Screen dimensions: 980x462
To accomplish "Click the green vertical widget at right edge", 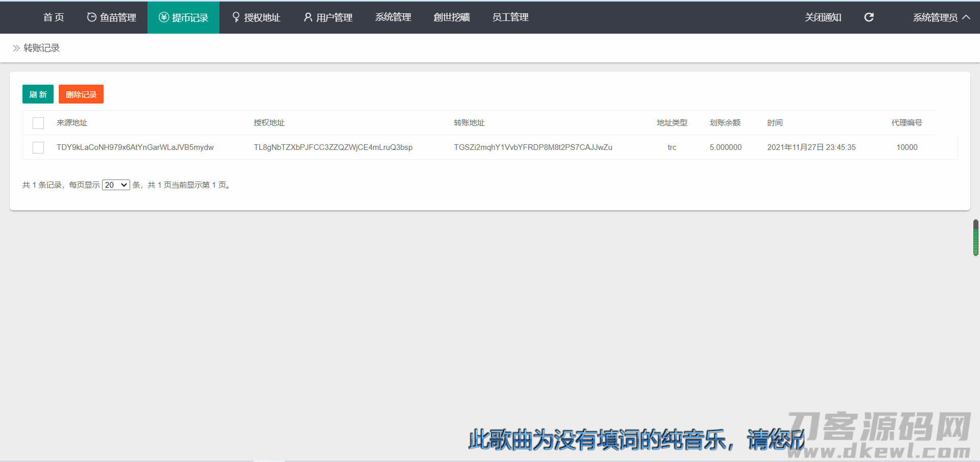I will coord(975,238).
